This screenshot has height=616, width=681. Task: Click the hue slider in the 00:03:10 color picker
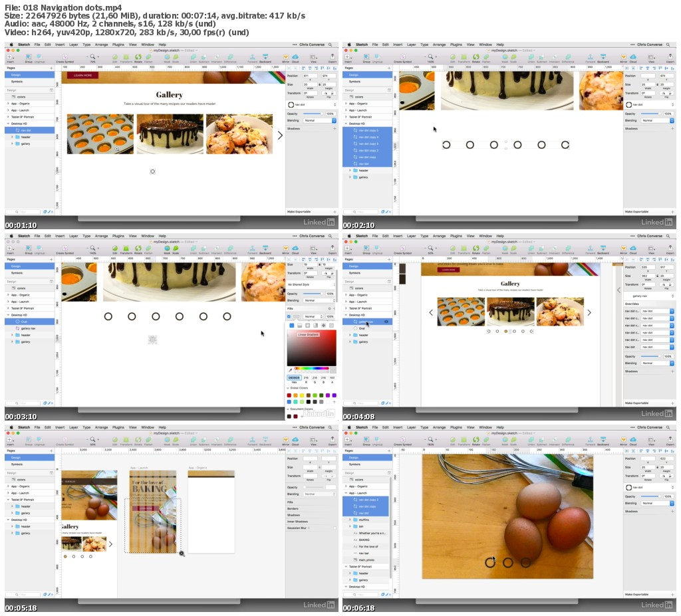pyautogui.click(x=312, y=369)
